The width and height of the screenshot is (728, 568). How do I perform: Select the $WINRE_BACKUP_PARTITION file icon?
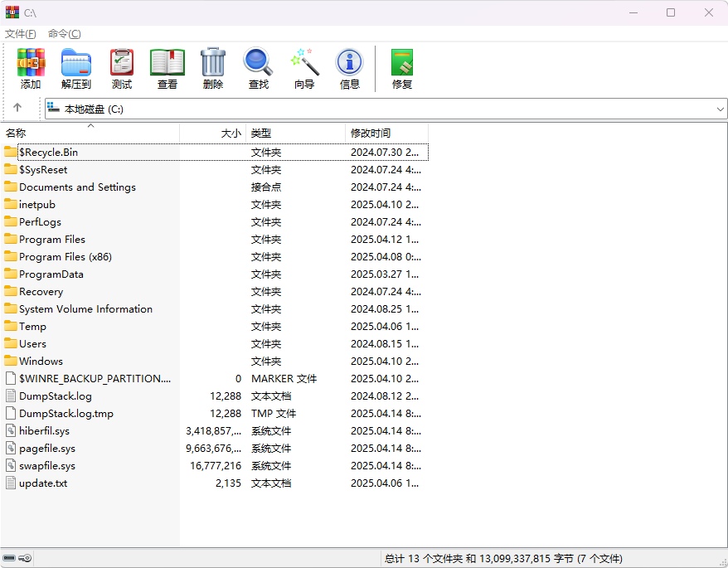click(x=11, y=378)
